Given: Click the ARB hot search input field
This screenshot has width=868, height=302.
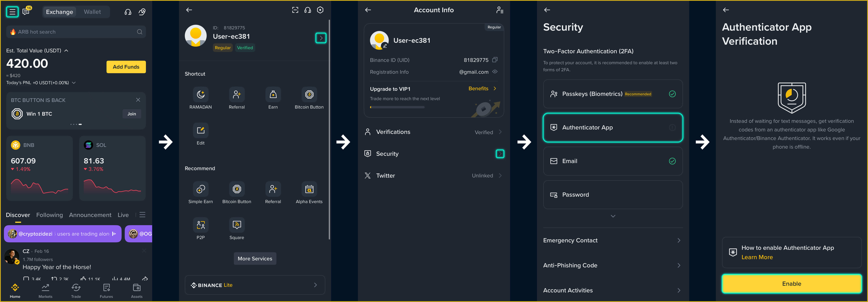Looking at the screenshot, I should (x=76, y=32).
